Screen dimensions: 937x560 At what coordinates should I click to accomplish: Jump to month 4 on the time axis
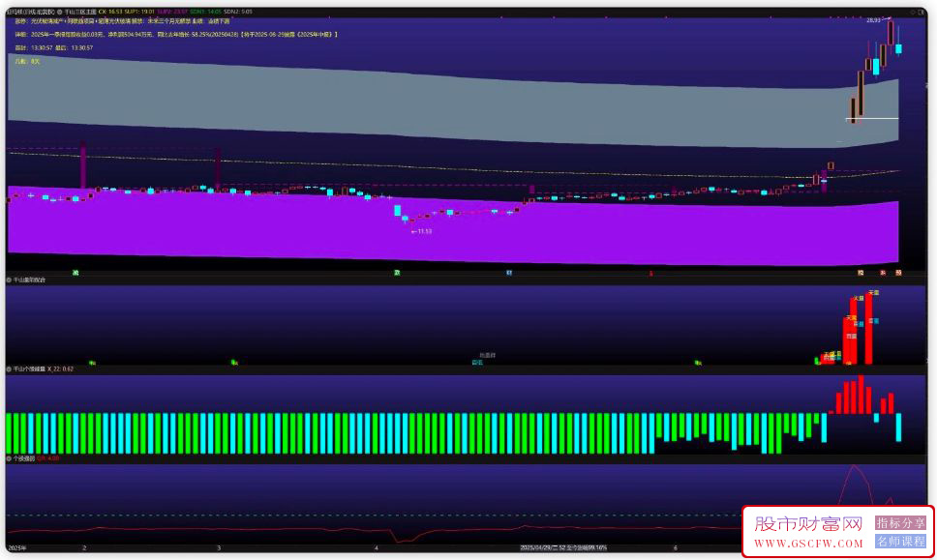pyautogui.click(x=376, y=547)
